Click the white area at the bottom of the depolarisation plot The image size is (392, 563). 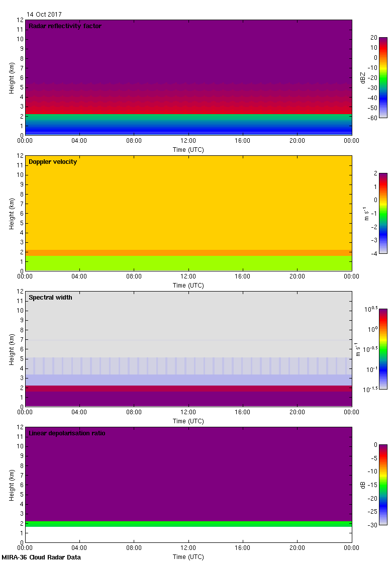[x=188, y=534]
